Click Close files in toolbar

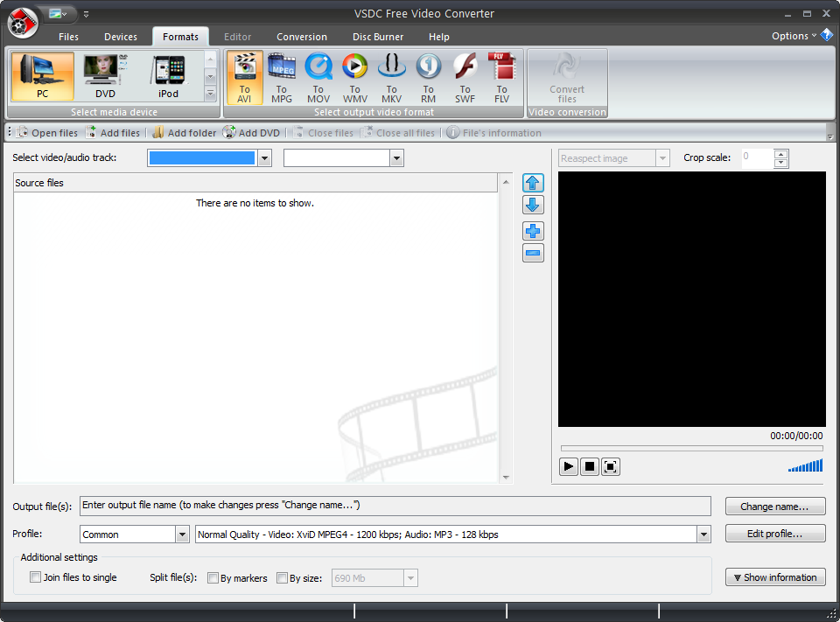[323, 133]
